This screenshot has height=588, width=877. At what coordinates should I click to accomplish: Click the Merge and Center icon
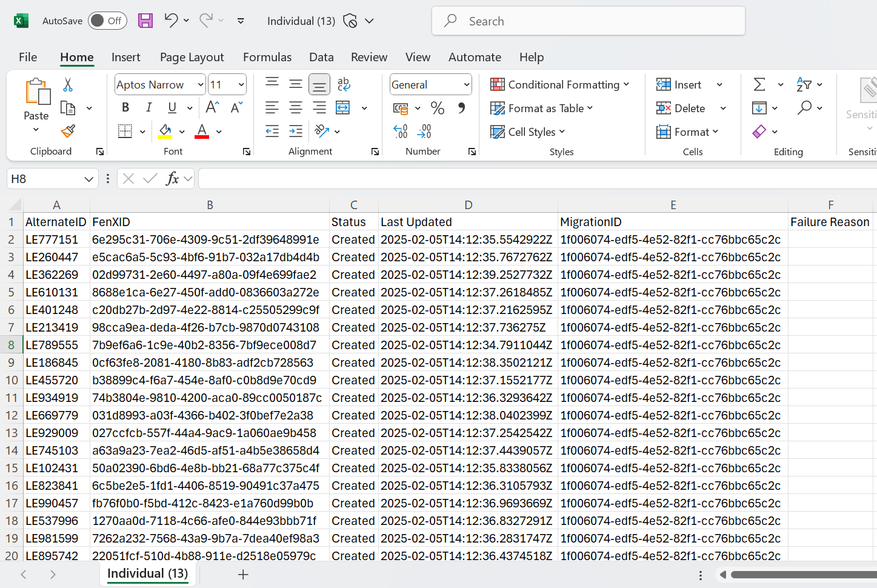point(343,108)
